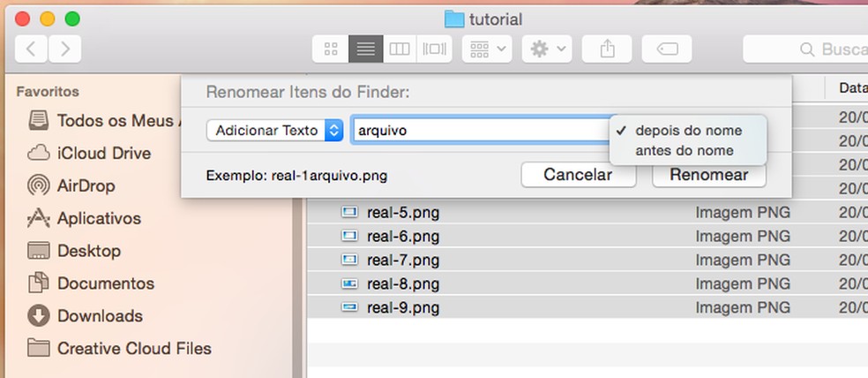Click the Data column header
This screenshot has height=378, width=868.
point(853,87)
